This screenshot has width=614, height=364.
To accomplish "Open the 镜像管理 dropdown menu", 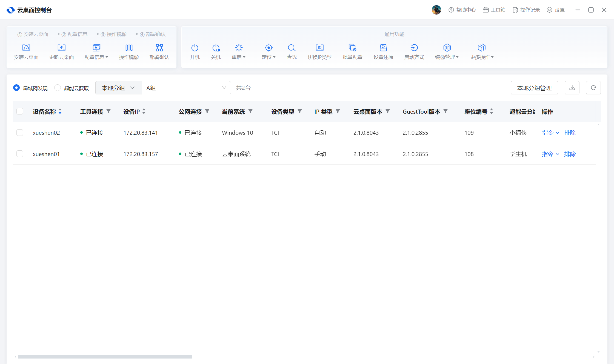I will tap(447, 51).
